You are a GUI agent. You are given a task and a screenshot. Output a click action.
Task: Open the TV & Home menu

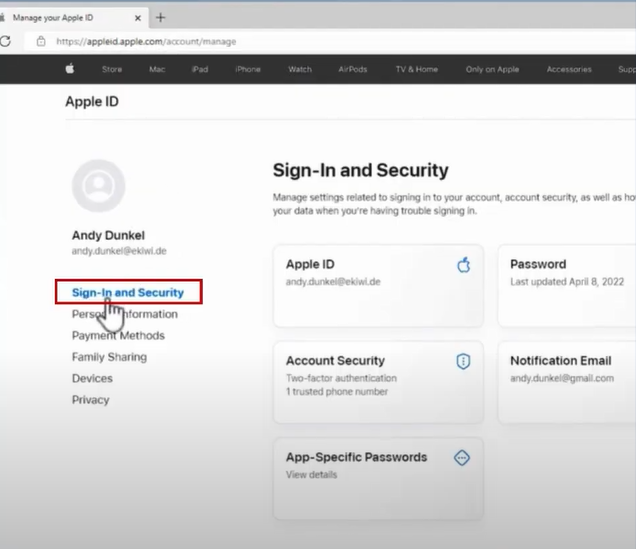coord(417,69)
